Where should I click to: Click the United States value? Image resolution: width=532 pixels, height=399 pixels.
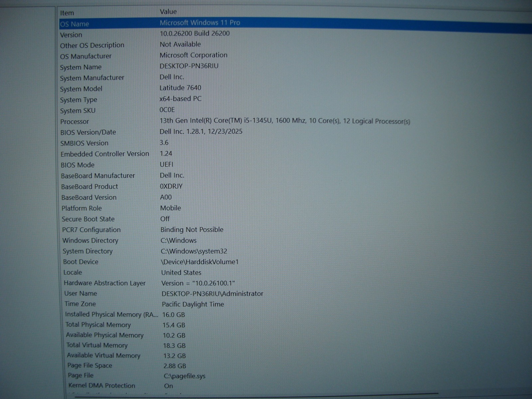181,273
